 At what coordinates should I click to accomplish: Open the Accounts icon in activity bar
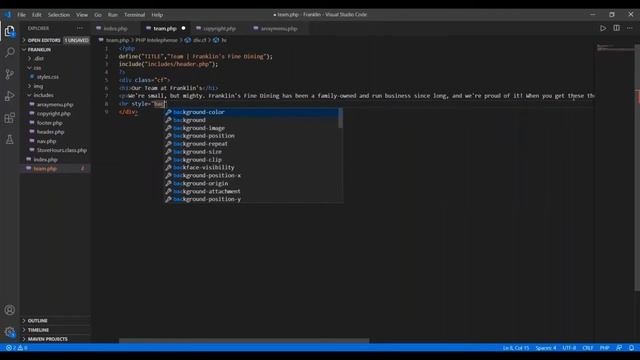pos(10,310)
